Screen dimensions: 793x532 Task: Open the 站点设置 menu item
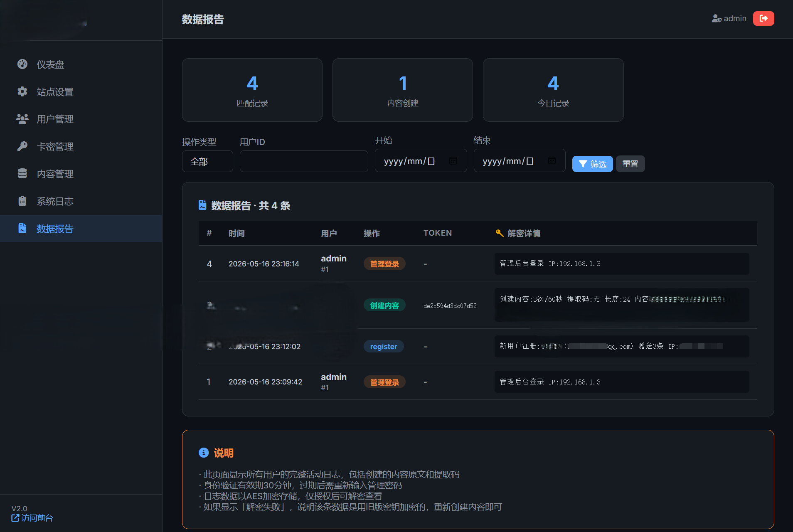point(81,92)
